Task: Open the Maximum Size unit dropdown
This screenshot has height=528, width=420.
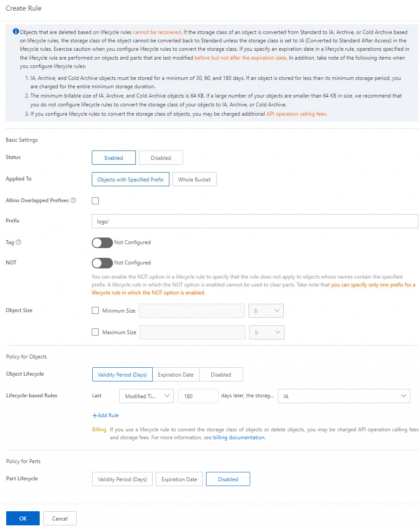Action: (x=267, y=332)
